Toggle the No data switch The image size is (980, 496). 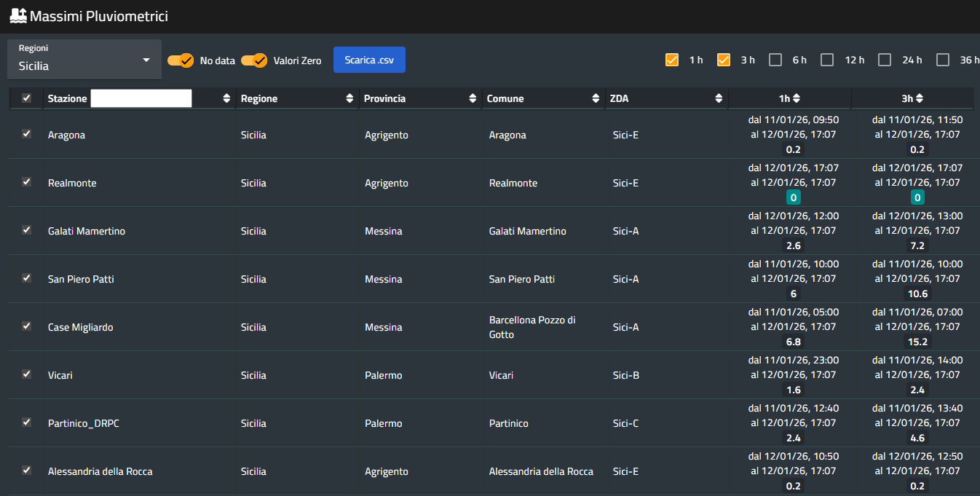[x=181, y=60]
